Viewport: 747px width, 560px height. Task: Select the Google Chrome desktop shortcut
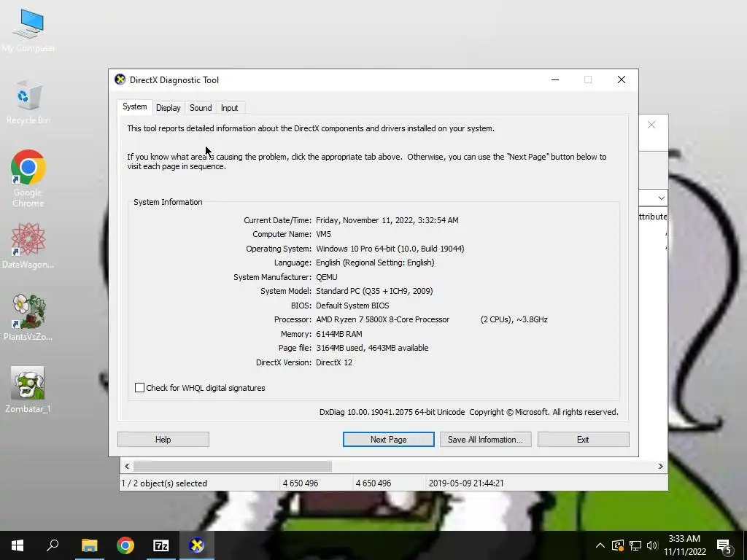click(28, 178)
